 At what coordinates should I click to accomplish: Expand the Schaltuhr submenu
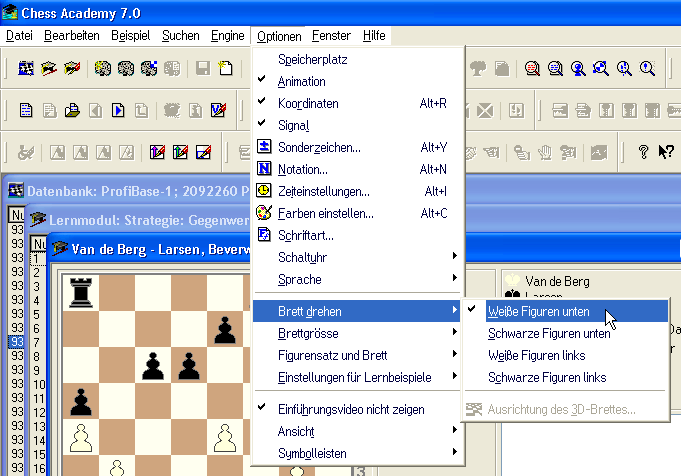click(x=358, y=257)
